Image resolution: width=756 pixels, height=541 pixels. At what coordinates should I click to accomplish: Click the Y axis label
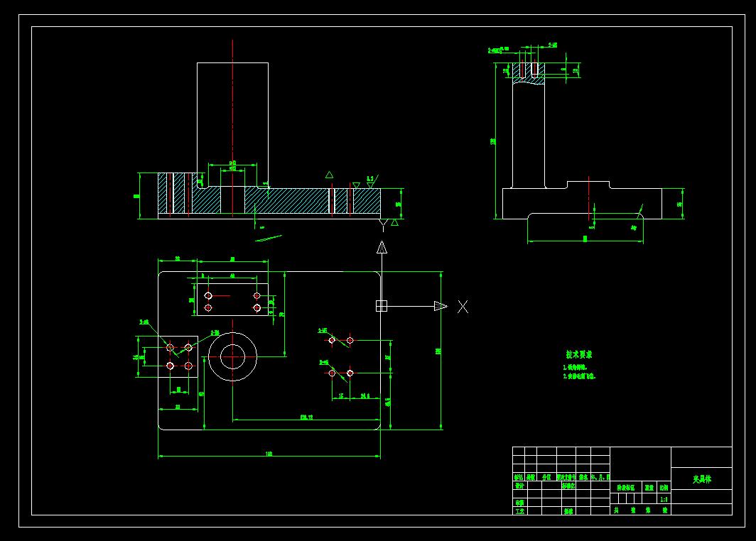click(384, 225)
